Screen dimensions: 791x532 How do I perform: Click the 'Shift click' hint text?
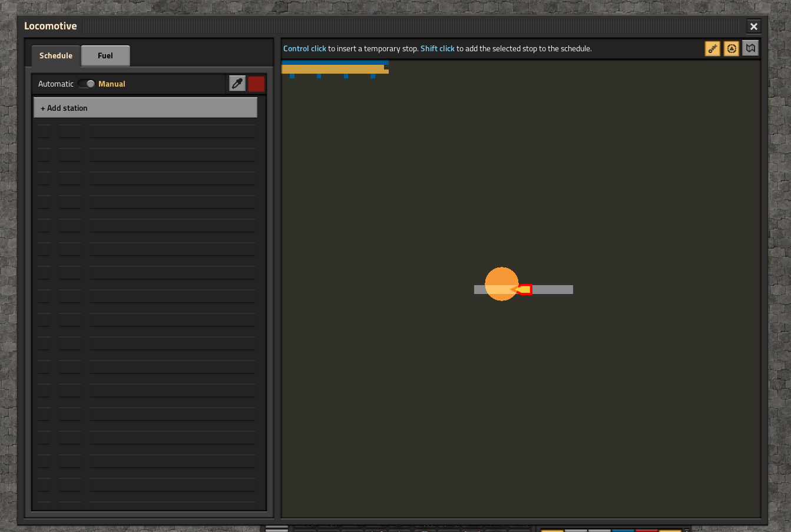[437, 49]
